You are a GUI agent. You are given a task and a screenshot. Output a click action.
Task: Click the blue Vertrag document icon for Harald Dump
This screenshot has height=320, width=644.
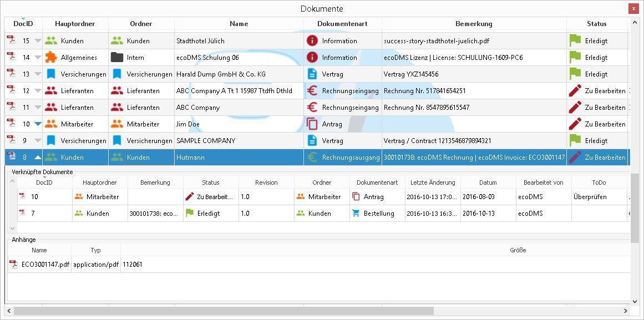coord(312,74)
